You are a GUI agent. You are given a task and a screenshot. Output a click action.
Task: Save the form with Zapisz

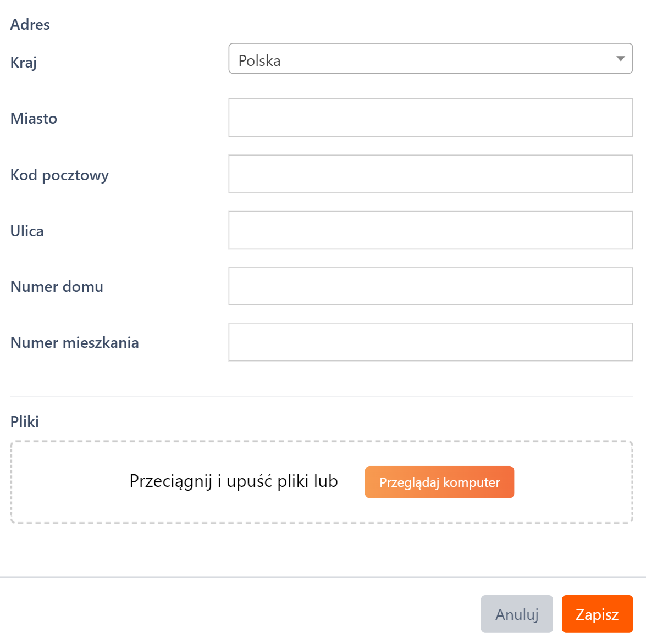tap(597, 614)
